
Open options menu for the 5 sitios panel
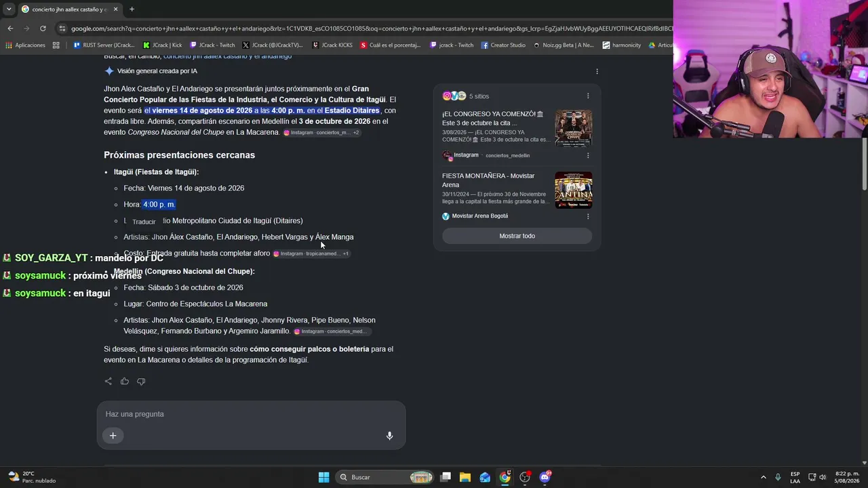click(588, 96)
